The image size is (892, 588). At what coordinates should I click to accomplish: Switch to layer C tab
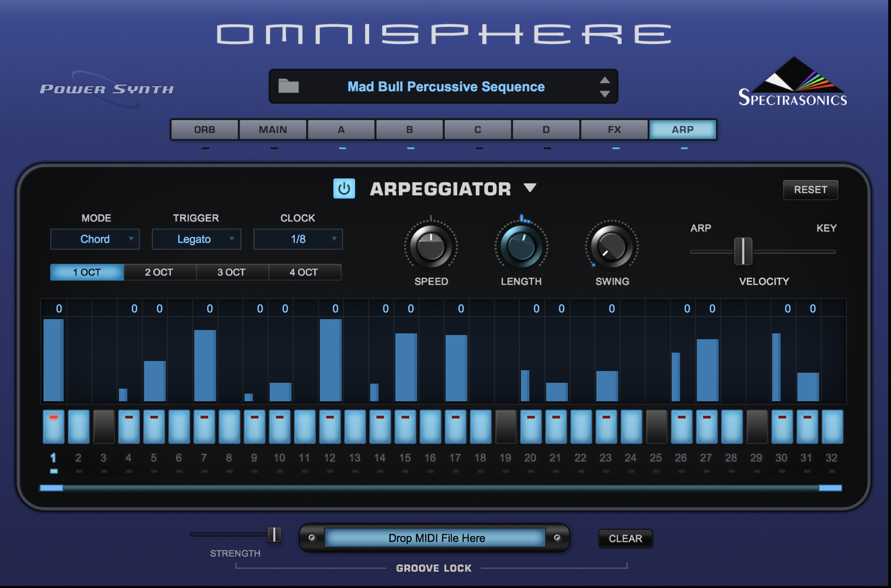coord(477,129)
